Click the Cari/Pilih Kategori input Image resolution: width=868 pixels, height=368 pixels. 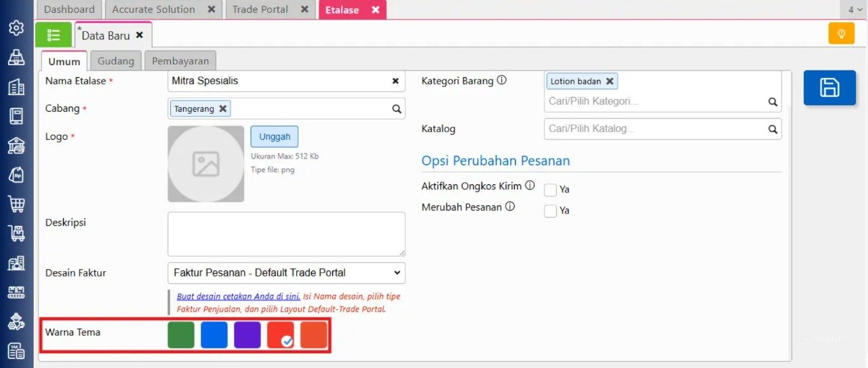click(654, 102)
